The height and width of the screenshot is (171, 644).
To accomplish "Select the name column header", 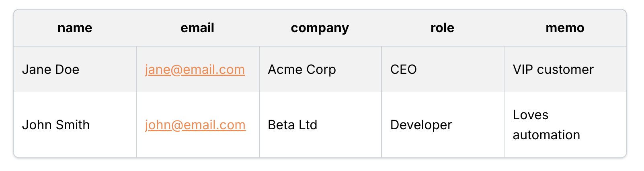I will [x=75, y=28].
